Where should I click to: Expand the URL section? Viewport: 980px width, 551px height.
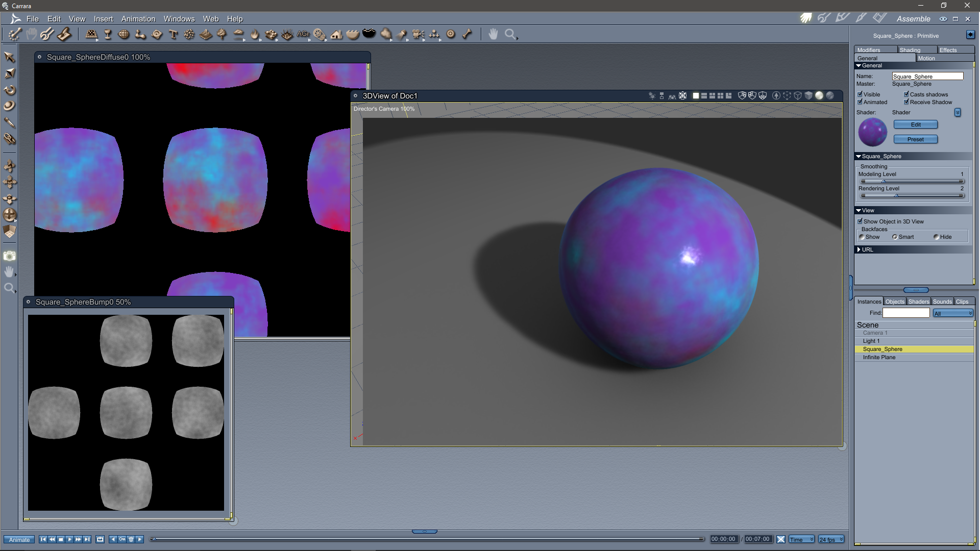click(x=859, y=249)
